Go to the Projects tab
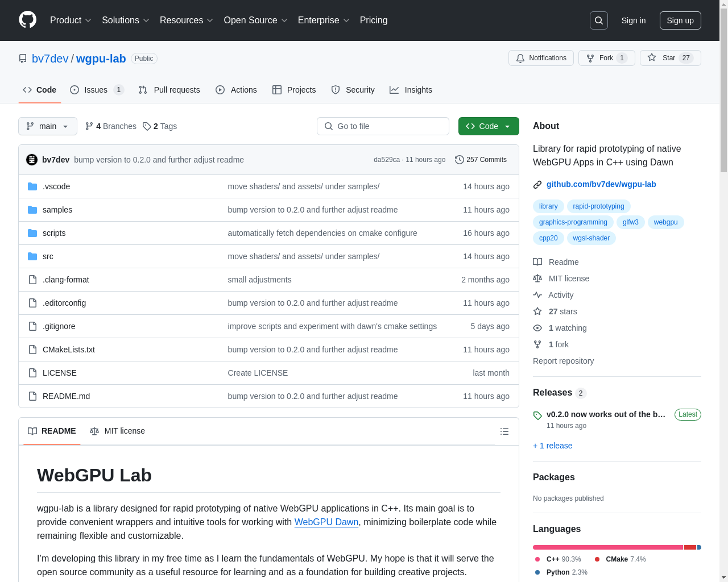This screenshot has height=582, width=728. (294, 90)
